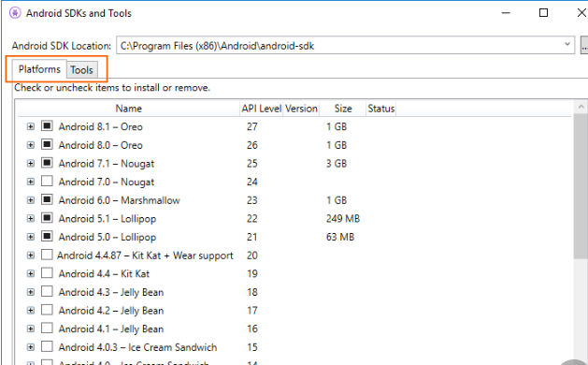Click the Name column header
This screenshot has height=365, width=588.
point(129,109)
